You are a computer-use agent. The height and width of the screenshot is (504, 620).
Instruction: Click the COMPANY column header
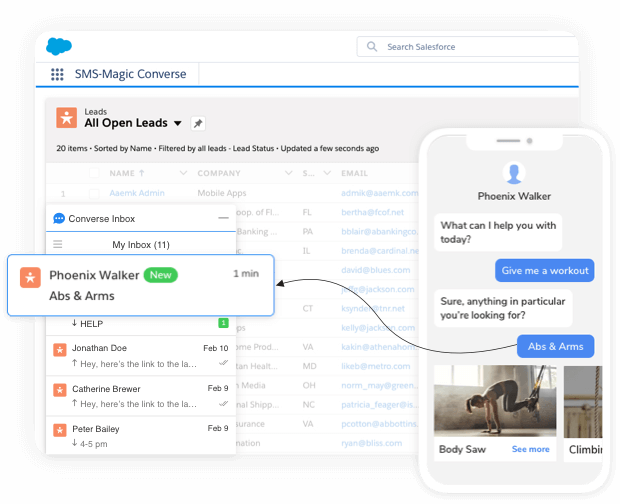point(219,173)
